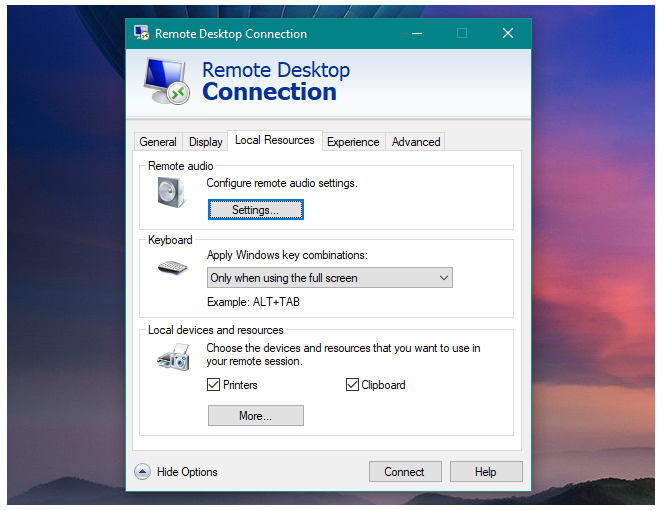This screenshot has width=662, height=510.
Task: Click the 'Local devices and resources' group label
Action: 215,330
